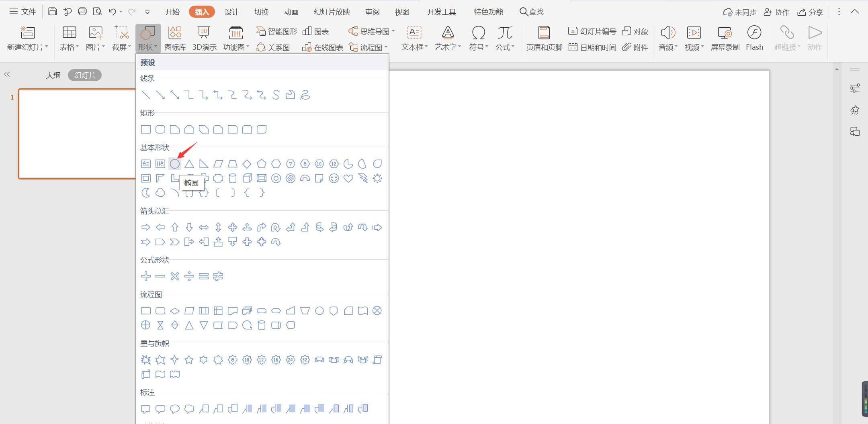
Task: Toggle the Slides panel view
Action: [x=85, y=75]
